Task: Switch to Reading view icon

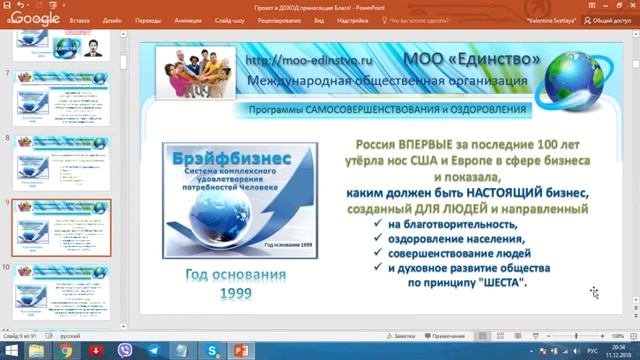Action: (x=518, y=336)
